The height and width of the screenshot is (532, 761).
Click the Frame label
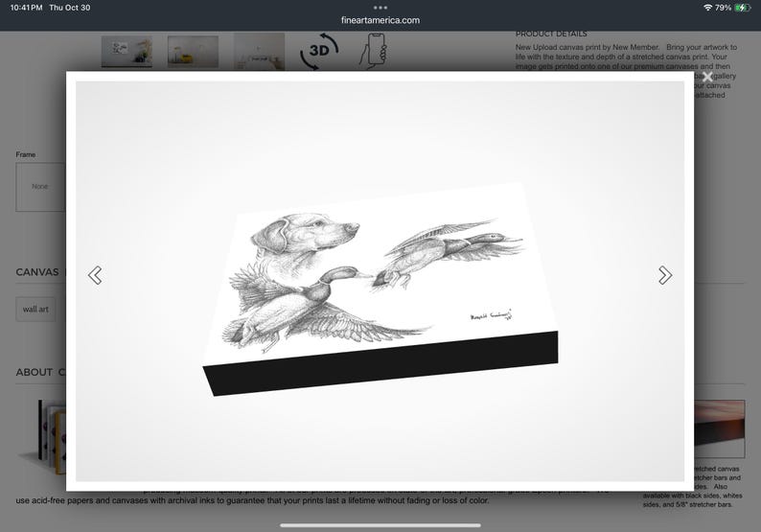[26, 154]
